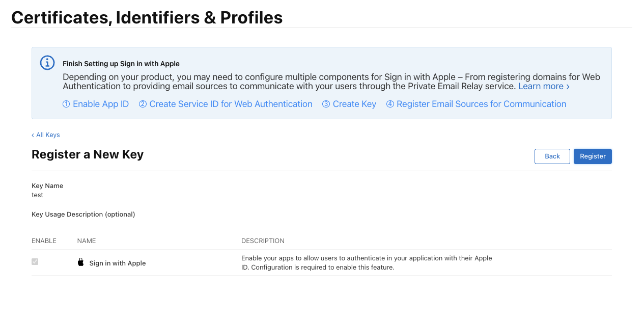
Task: Open Create Service ID for Web Authentication
Action: pos(226,104)
